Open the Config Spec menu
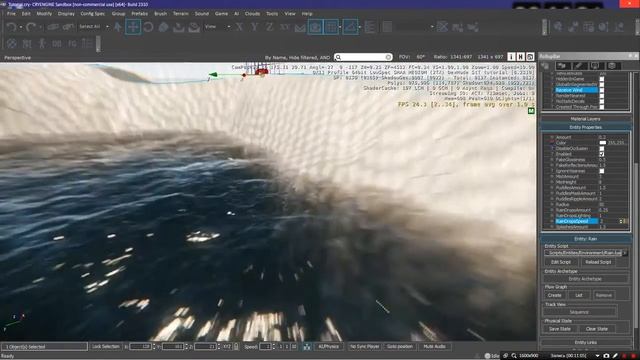640x360 pixels. pos(93,13)
